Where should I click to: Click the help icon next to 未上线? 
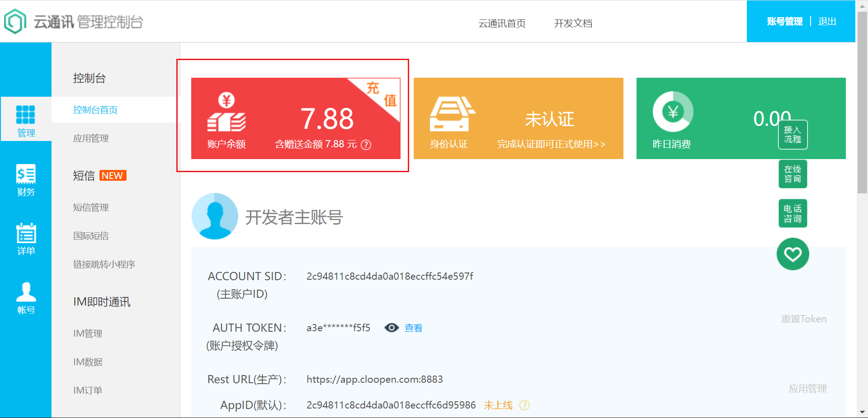[524, 405]
